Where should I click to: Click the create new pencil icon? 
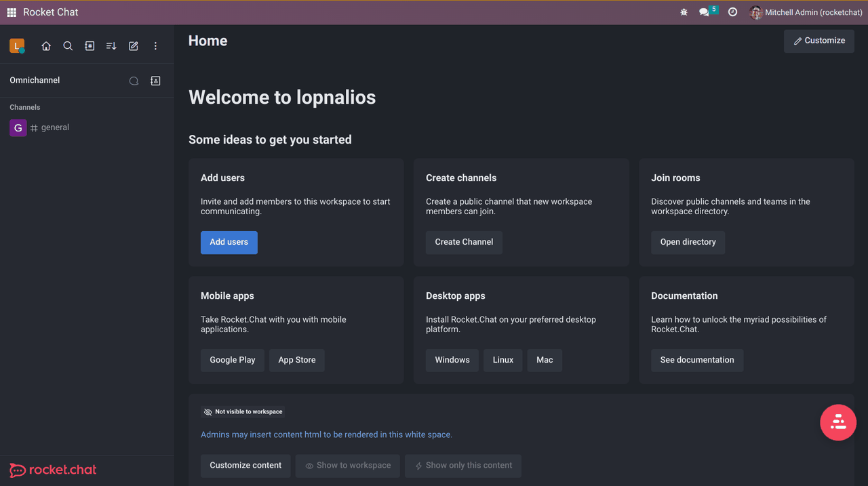(x=134, y=46)
